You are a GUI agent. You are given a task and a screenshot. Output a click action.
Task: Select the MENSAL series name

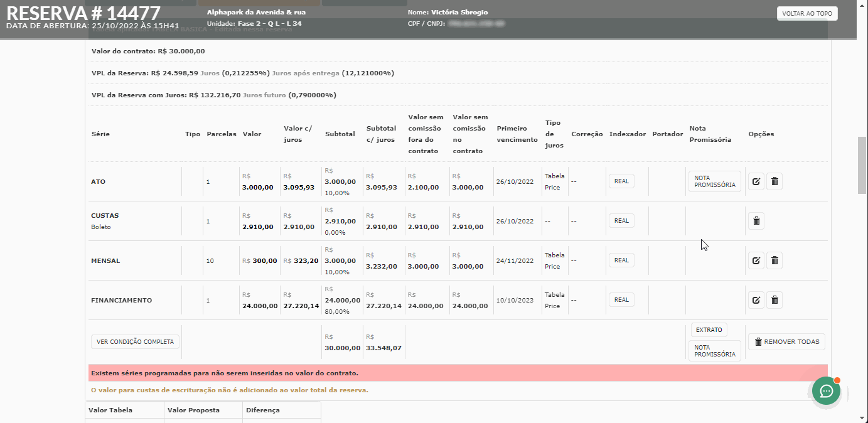(105, 260)
